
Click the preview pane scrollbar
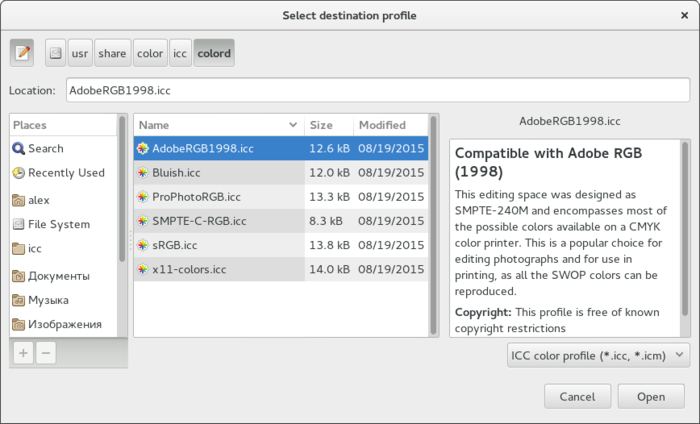tap(685, 229)
